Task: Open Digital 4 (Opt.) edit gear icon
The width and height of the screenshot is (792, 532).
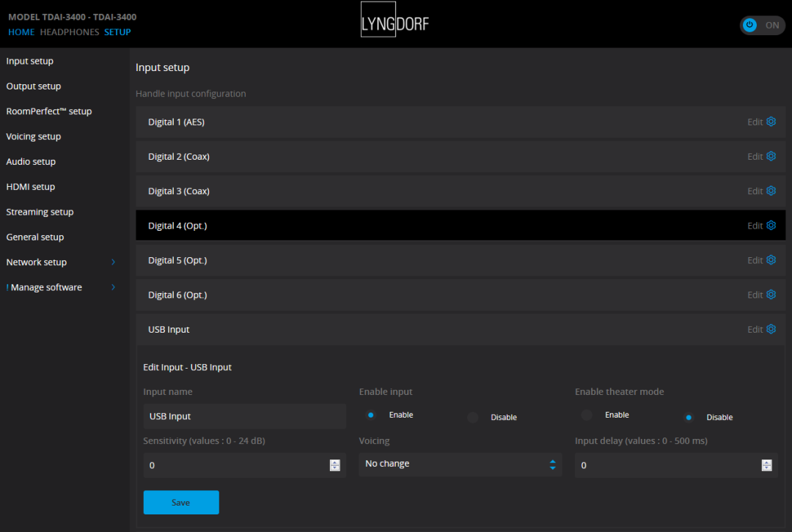Action: pyautogui.click(x=771, y=226)
